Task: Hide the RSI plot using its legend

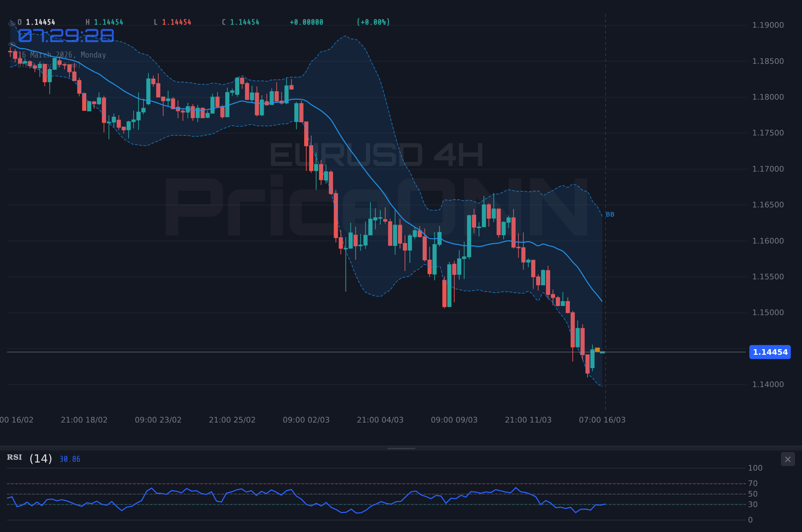Action: click(15, 458)
